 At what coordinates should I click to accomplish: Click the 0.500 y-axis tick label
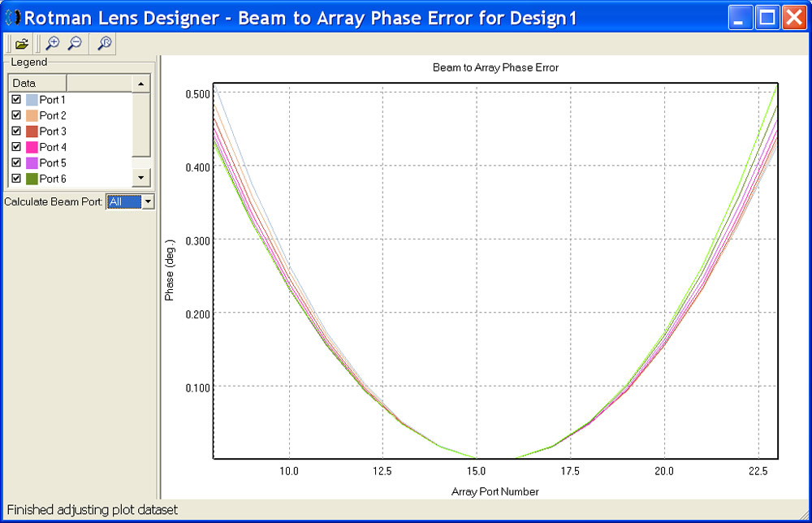198,94
